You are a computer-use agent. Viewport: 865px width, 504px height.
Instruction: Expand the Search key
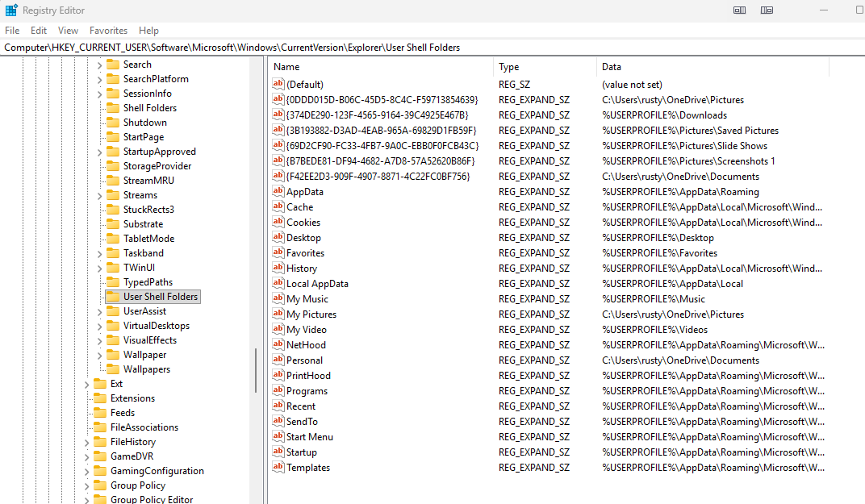click(99, 65)
